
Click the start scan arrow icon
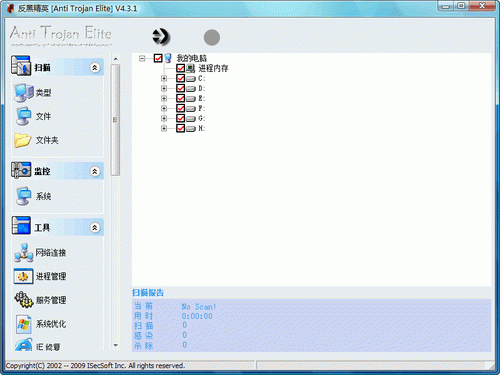click(161, 37)
